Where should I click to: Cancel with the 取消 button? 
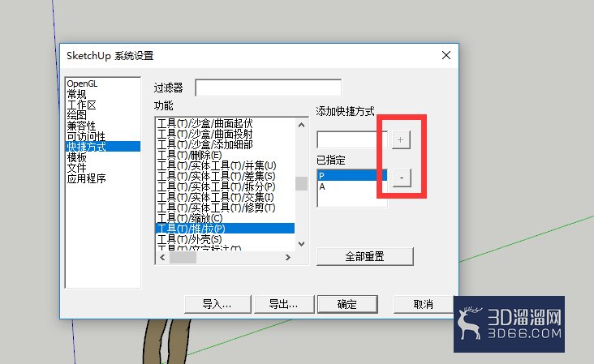click(423, 304)
